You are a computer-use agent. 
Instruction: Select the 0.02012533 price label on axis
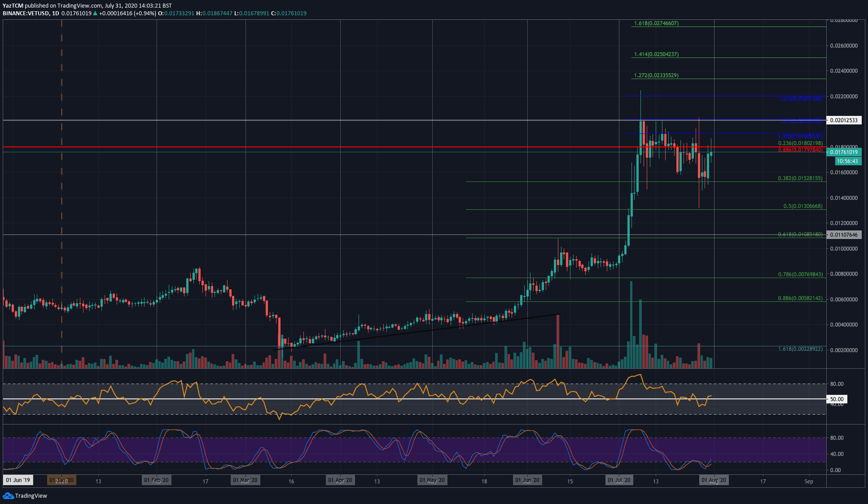(x=844, y=120)
